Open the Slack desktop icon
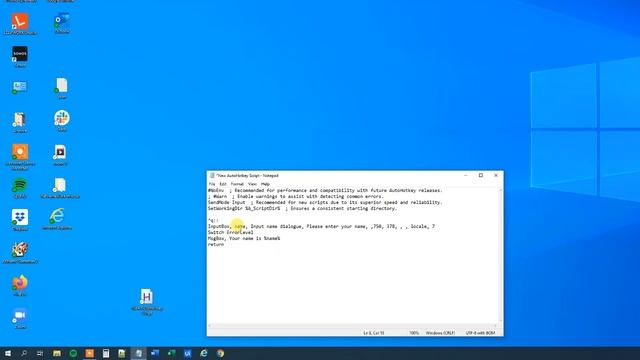 [62, 121]
